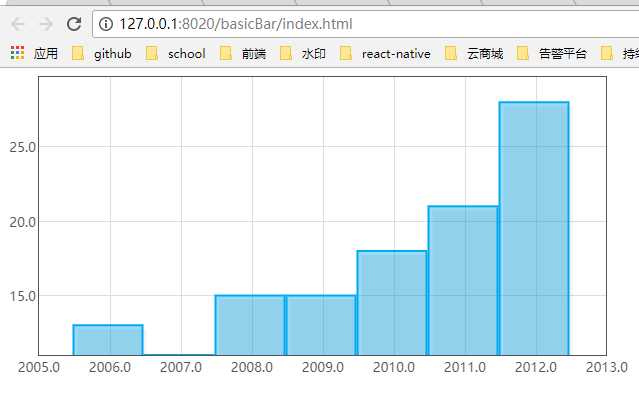Screen dimensions: 639x397
Task: Select the 2011 bar in chart
Action: click(x=463, y=280)
